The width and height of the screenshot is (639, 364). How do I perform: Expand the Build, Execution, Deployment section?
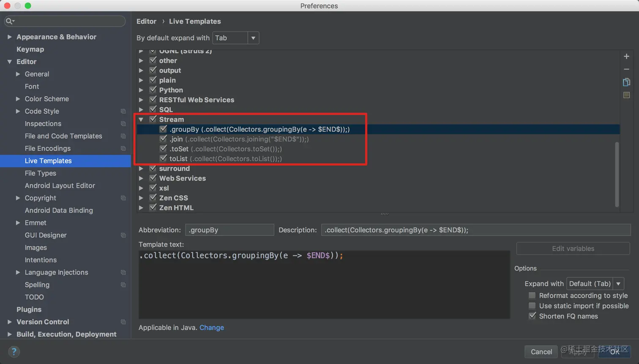[9, 334]
